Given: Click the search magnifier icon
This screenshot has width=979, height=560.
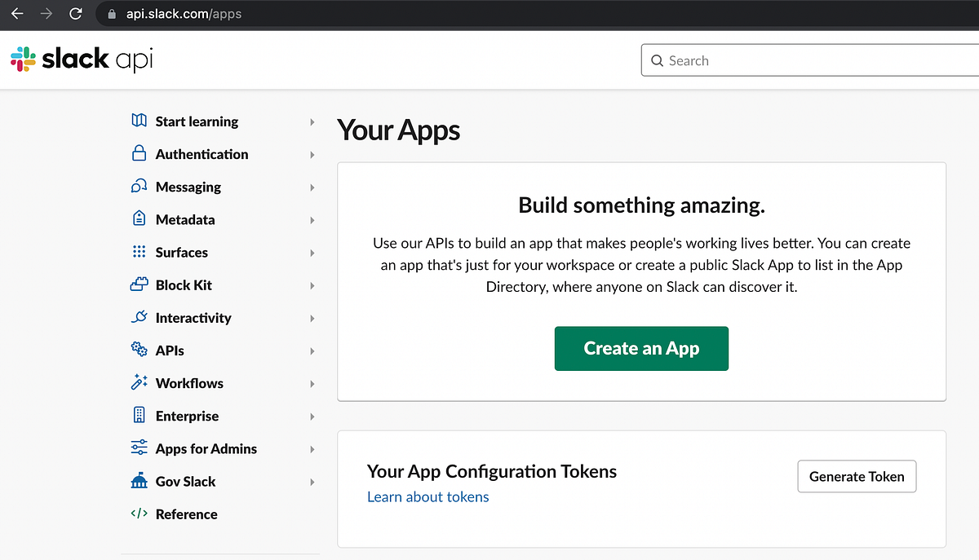Looking at the screenshot, I should click(658, 60).
